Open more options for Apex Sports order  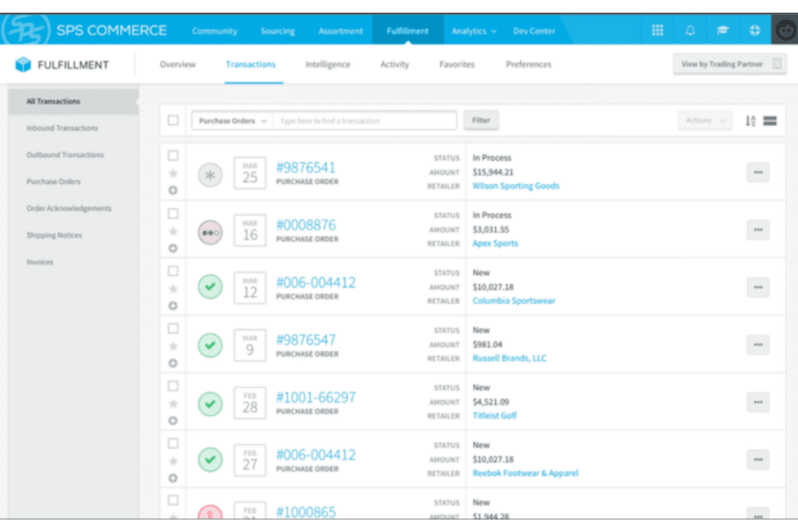pos(758,230)
